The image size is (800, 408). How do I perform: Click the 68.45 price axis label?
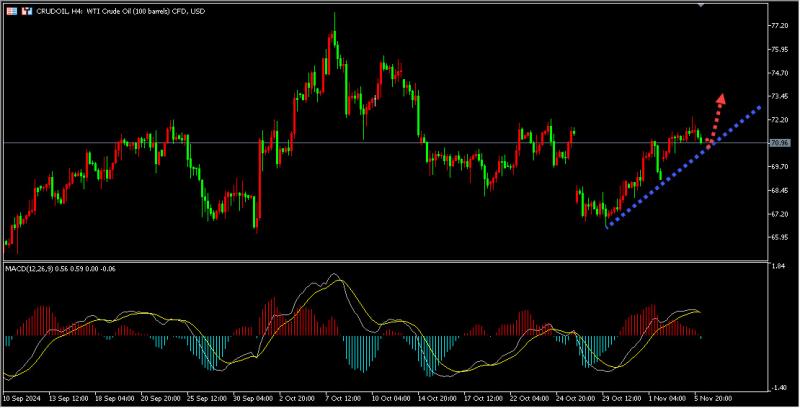tap(780, 190)
